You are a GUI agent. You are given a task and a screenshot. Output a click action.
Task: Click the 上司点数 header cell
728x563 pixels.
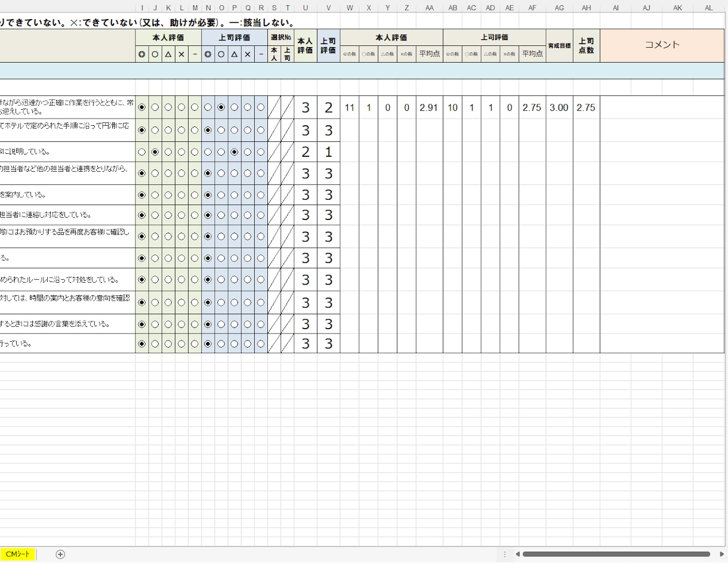[x=587, y=45]
